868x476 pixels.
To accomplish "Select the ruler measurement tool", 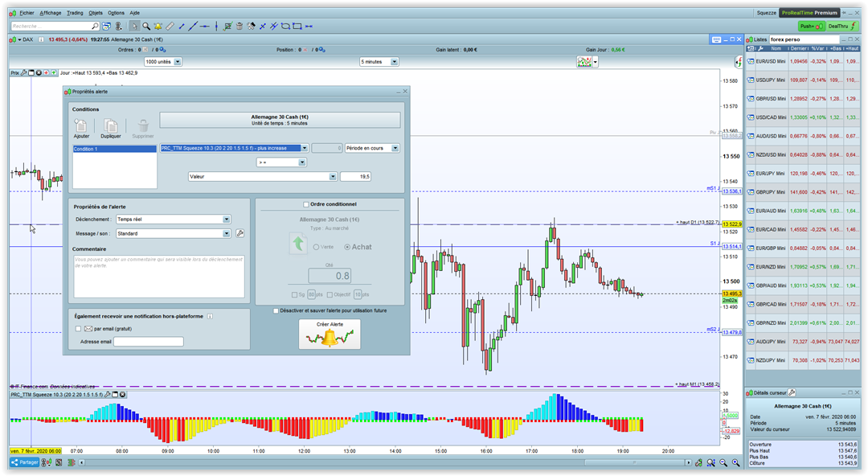I will tap(170, 26).
